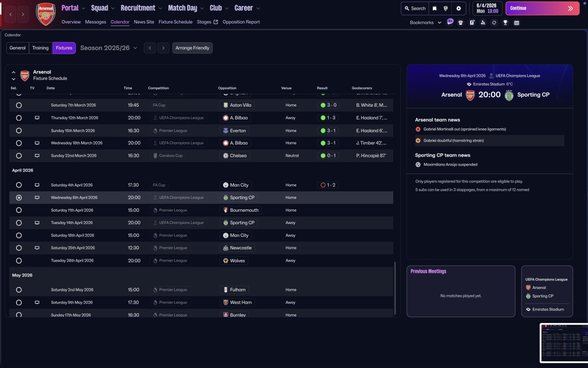This screenshot has height=368, width=588.
Task: Click the suspension icon beside Maximiliano Araújo
Action: (418, 164)
